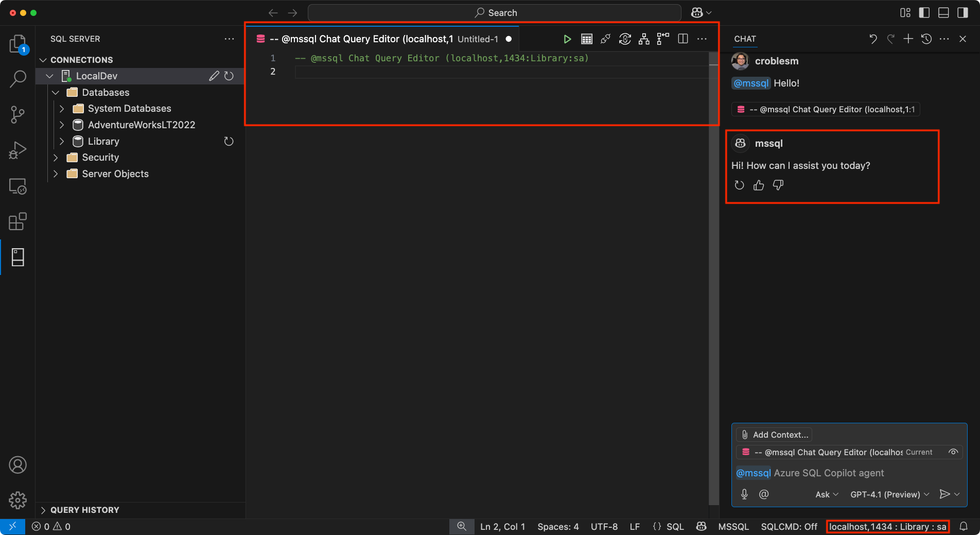Refresh the LocalDev connection

pyautogui.click(x=229, y=76)
